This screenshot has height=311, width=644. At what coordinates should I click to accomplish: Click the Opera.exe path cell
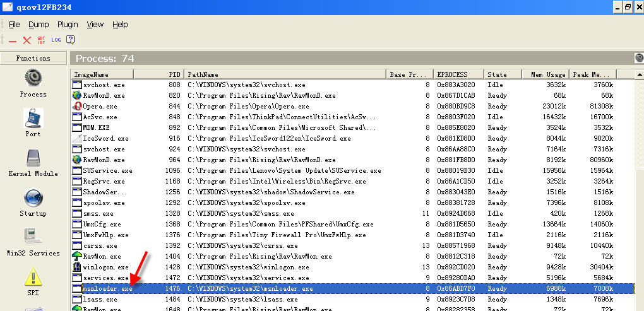249,106
